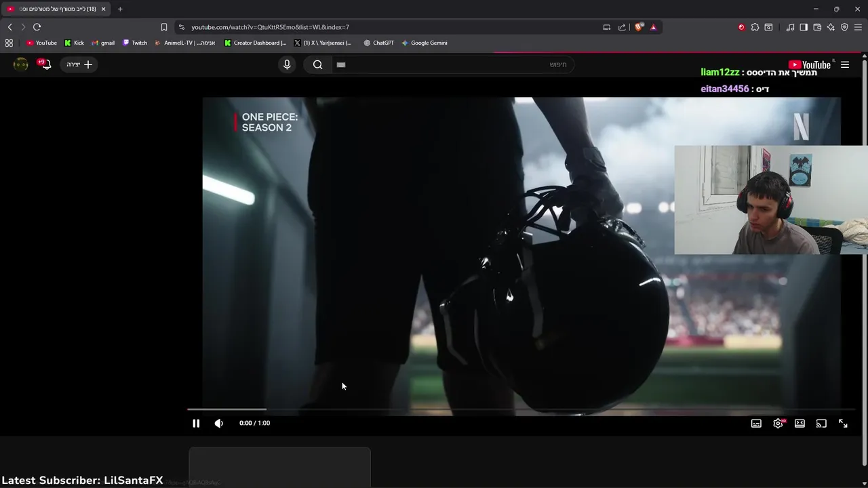This screenshot has width=868, height=488.
Task: Open the Kick bookmark
Action: 75,43
